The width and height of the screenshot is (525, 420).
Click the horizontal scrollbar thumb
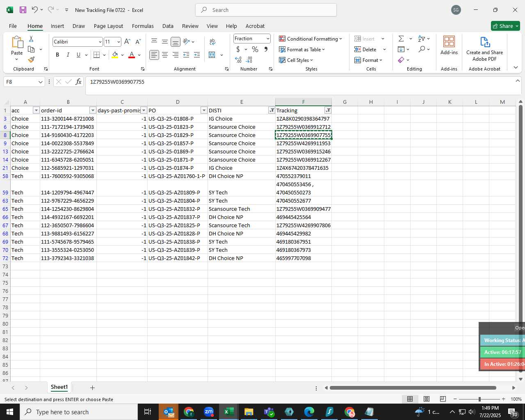point(413,388)
